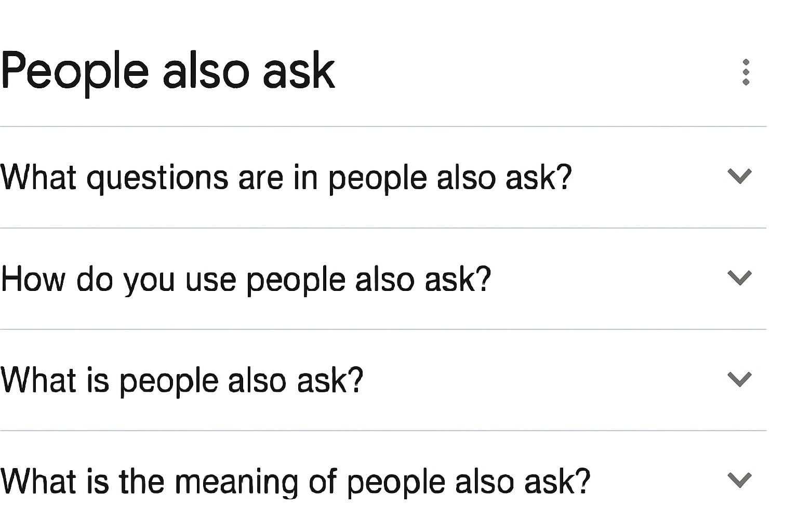798x532 pixels.
Task: Open more options next to the section heading
Action: pyautogui.click(x=746, y=72)
